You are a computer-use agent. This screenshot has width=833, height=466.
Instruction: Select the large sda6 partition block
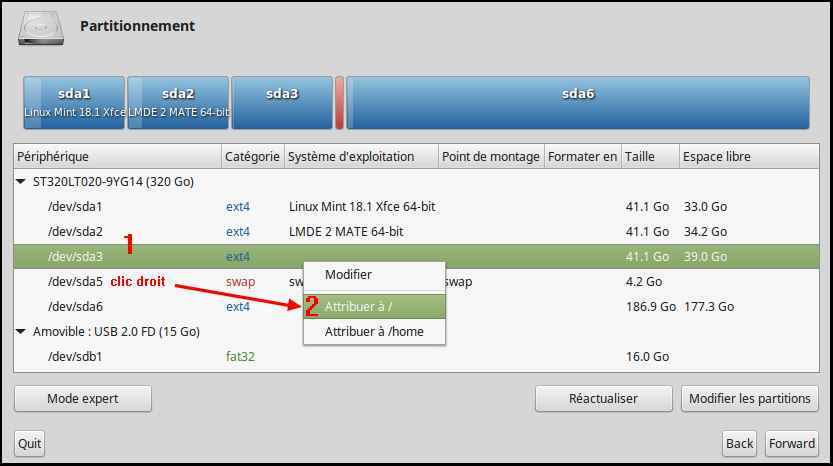577,102
